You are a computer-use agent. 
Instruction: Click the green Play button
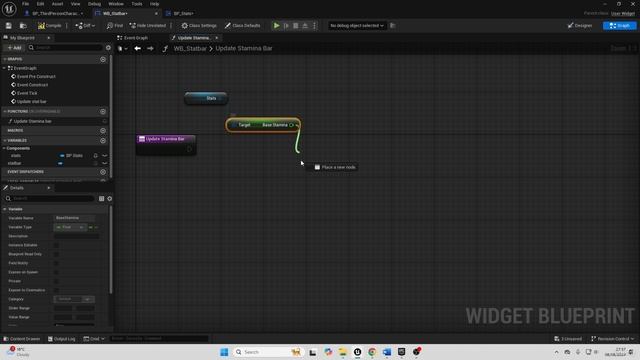(276, 26)
